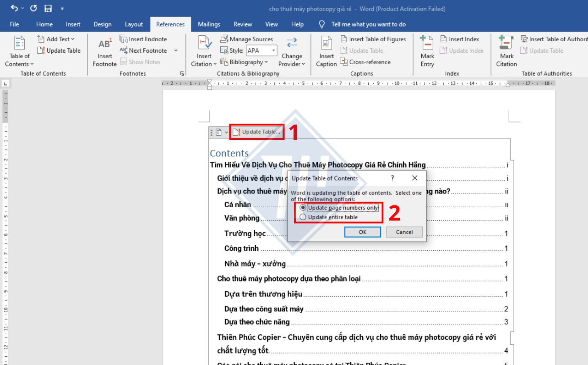Image resolution: width=588 pixels, height=365 pixels.
Task: Select Update entire table option
Action: point(303,217)
